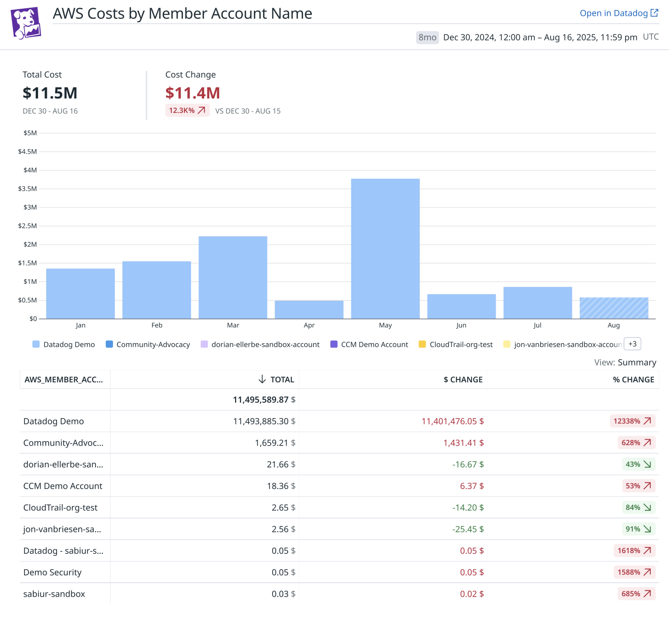Click the 84% decrease badge
This screenshot has width=669, height=644.
point(639,507)
